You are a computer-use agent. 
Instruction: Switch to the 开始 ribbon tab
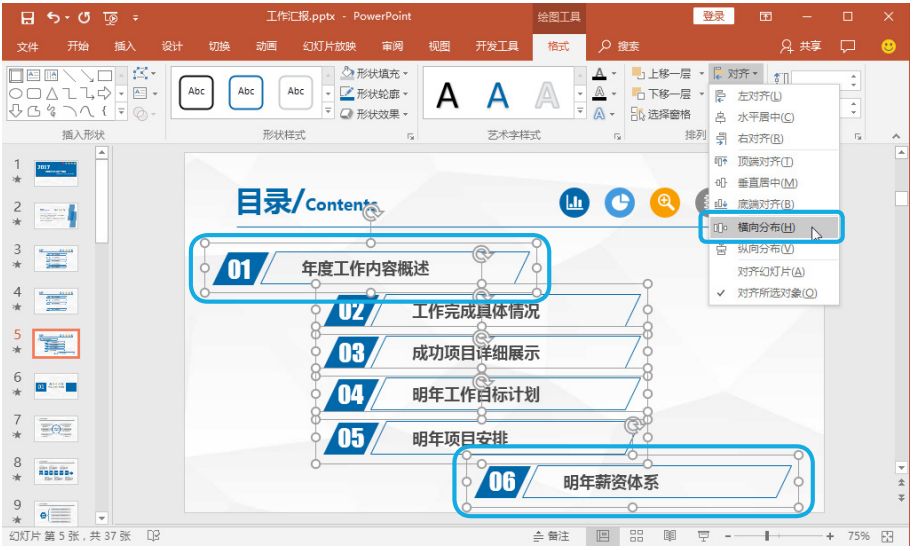point(77,46)
